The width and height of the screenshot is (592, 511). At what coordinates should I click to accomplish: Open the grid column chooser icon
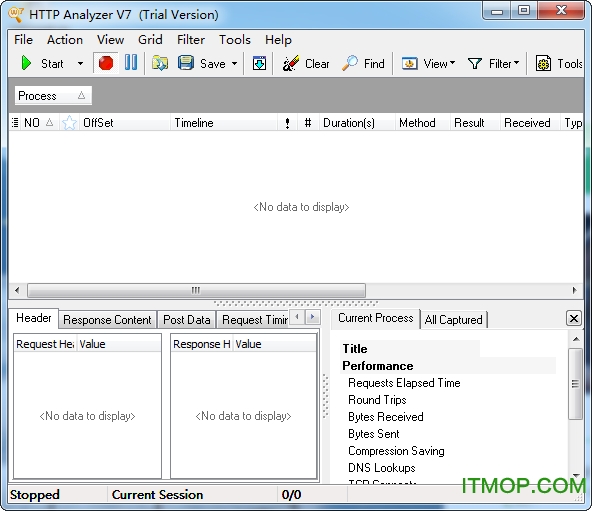(15, 123)
